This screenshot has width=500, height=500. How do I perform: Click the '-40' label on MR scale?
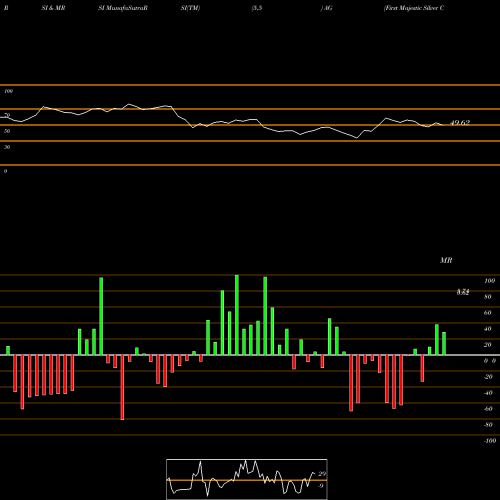tap(488, 393)
